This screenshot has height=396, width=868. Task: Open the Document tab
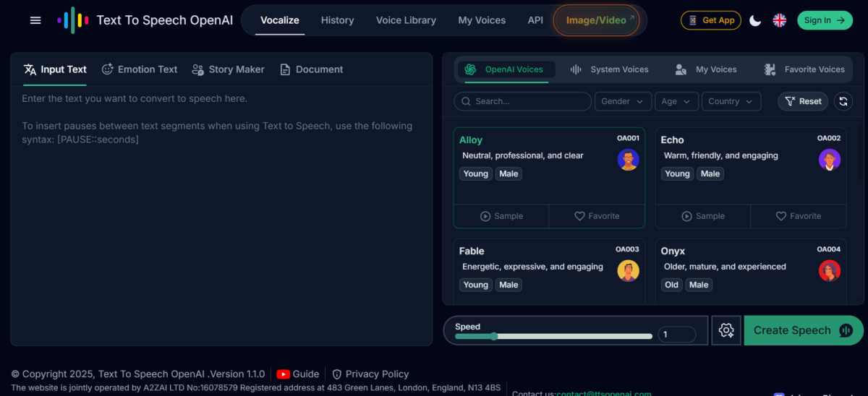pyautogui.click(x=311, y=69)
